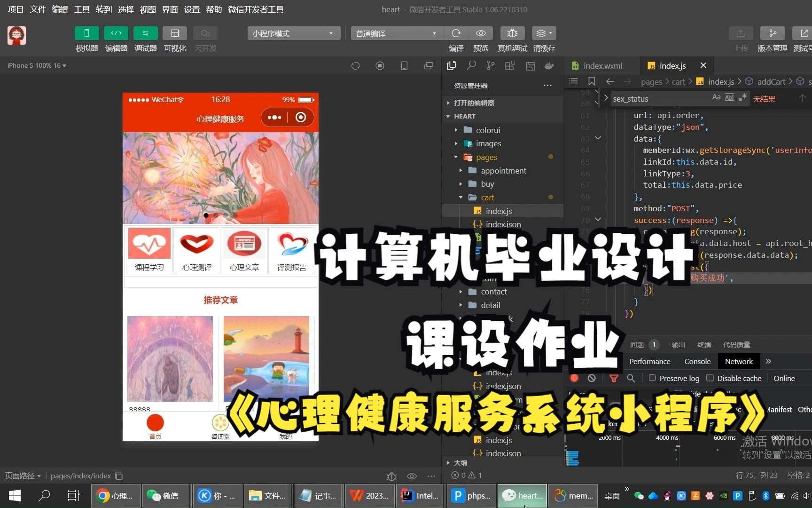
Task: Collapse the HEART project section
Action: coord(464,116)
